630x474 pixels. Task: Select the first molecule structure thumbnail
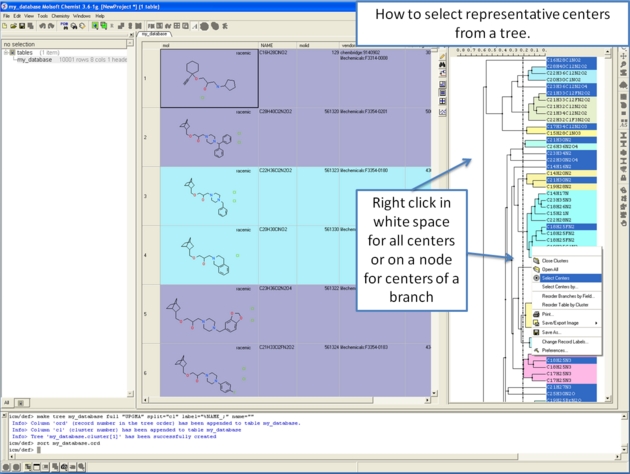tap(208, 78)
